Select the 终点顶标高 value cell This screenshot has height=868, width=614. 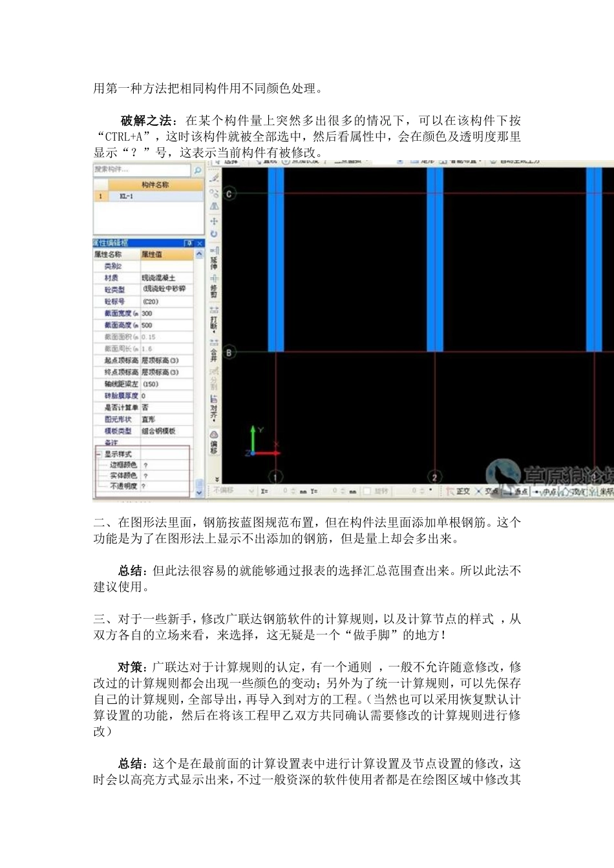pos(167,372)
